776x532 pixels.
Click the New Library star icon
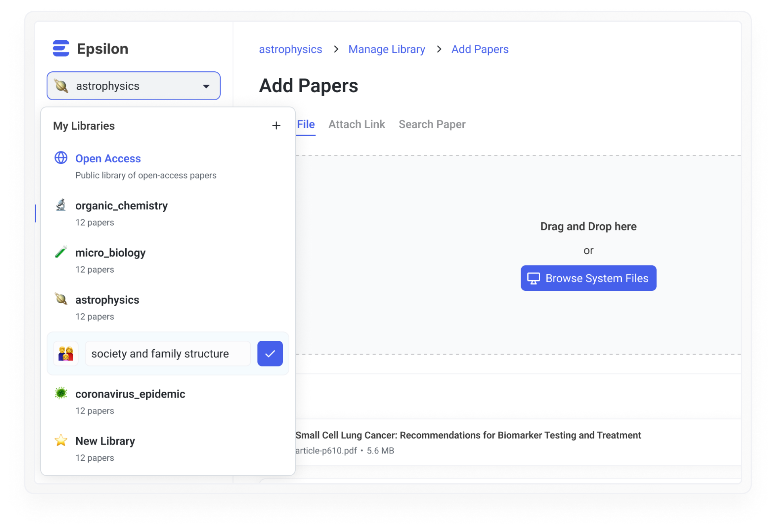pyautogui.click(x=61, y=440)
